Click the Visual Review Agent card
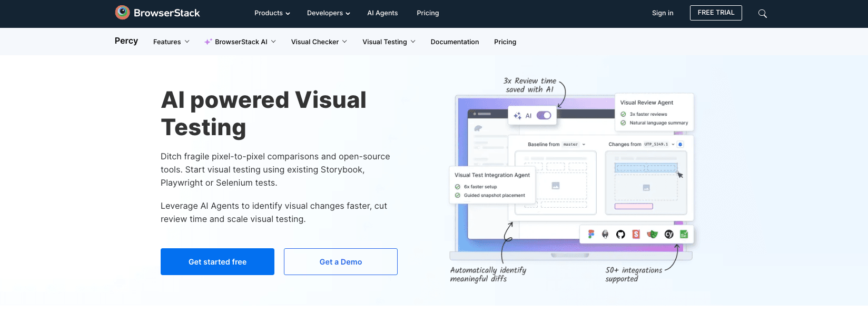This screenshot has width=868, height=324. click(654, 112)
